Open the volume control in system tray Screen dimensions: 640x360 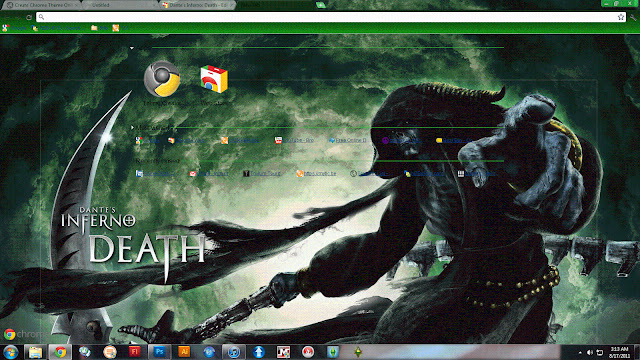590,352
